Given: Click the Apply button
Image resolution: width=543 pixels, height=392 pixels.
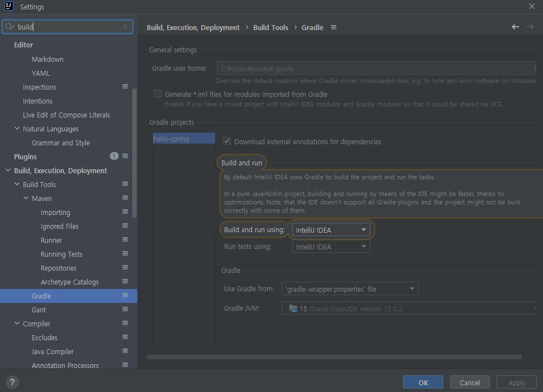Looking at the screenshot, I should click(517, 383).
